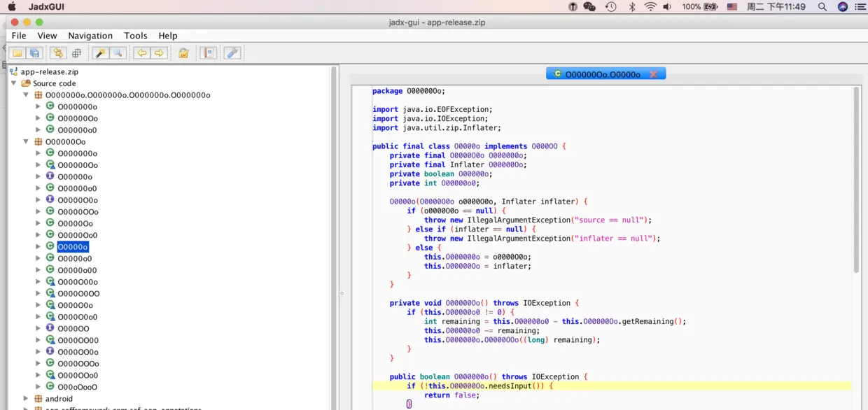Collapse the O000000o.O000000o.O000000o.O000000o package
868x410 pixels.
(26, 95)
